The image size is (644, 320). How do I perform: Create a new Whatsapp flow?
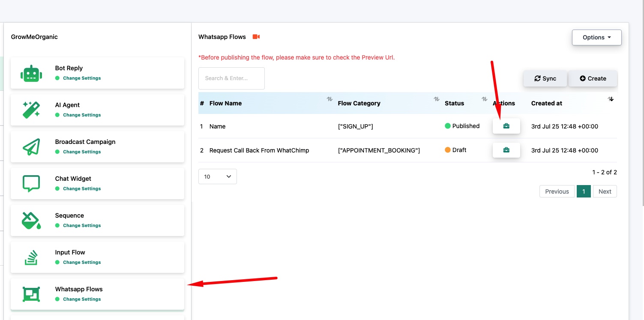[593, 78]
